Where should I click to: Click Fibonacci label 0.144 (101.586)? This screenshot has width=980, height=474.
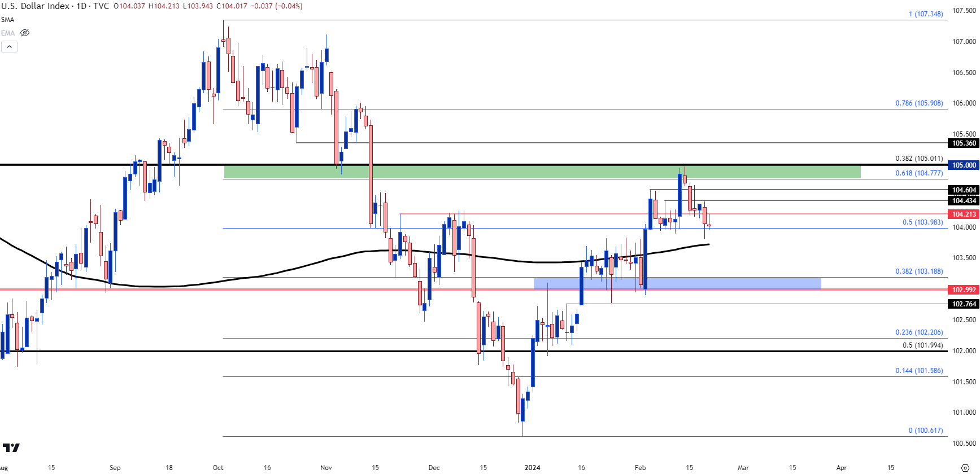point(919,371)
